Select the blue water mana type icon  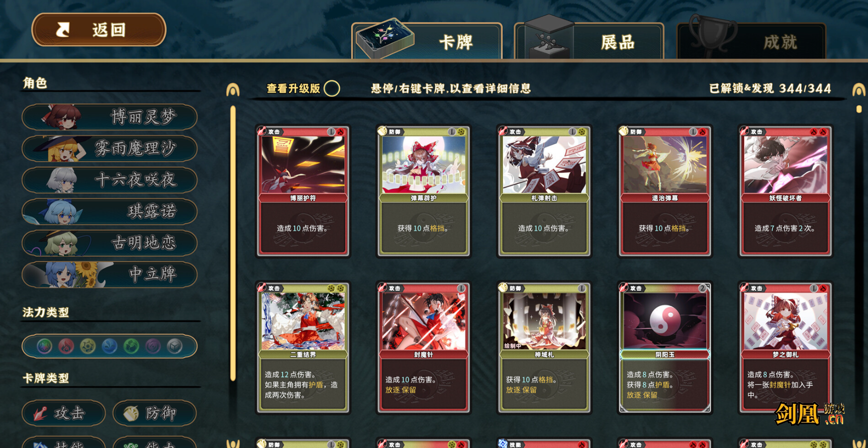[109, 346]
